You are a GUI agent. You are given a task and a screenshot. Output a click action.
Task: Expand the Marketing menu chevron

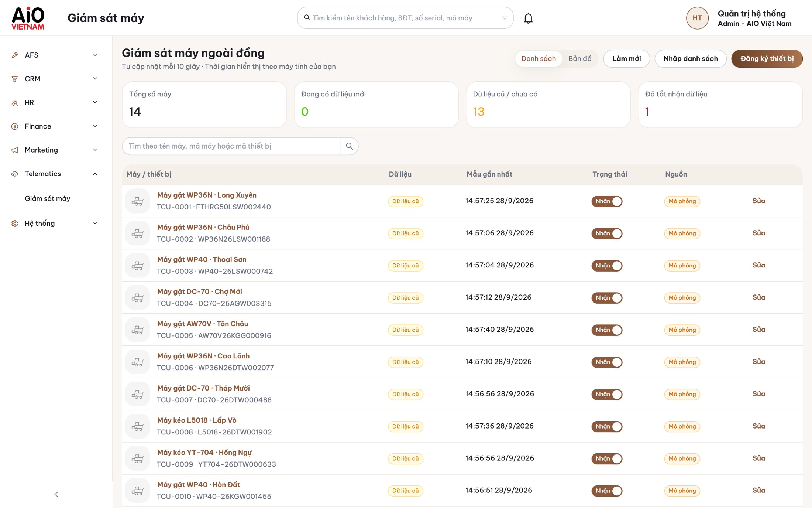95,150
